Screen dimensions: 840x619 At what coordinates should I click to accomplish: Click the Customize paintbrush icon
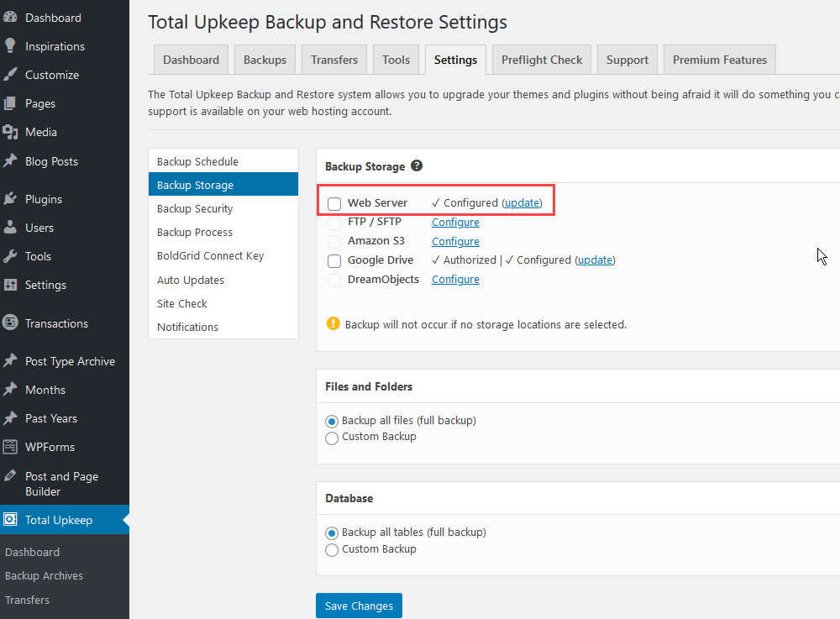pyautogui.click(x=10, y=75)
